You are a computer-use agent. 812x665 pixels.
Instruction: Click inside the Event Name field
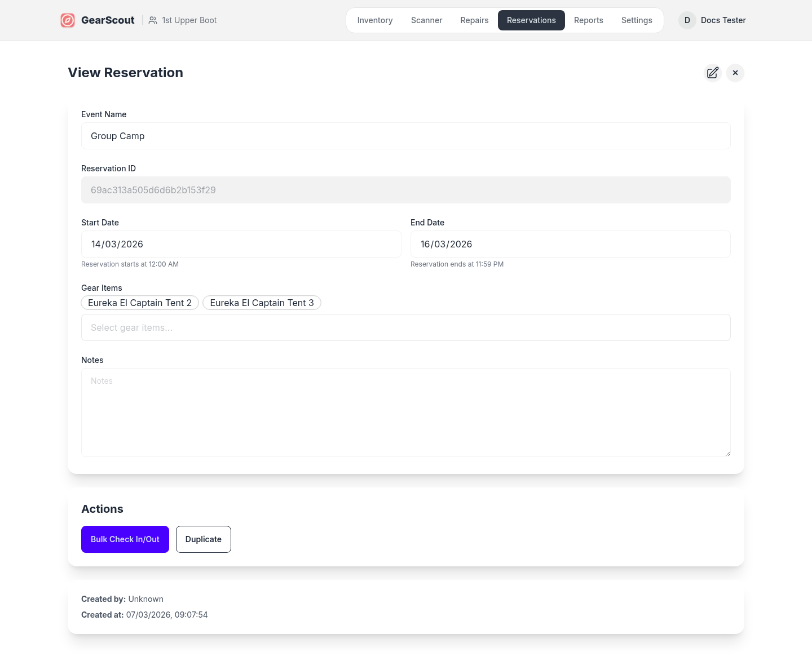(x=405, y=136)
